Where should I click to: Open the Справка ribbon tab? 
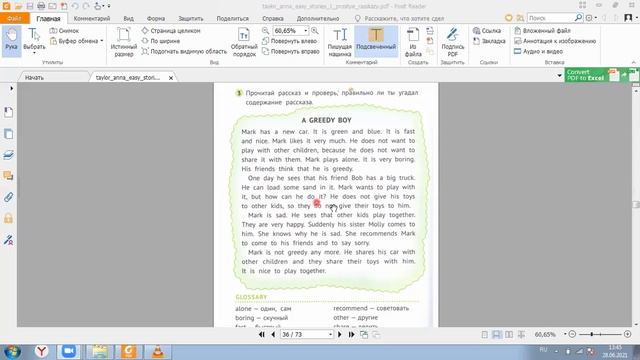(x=273, y=18)
